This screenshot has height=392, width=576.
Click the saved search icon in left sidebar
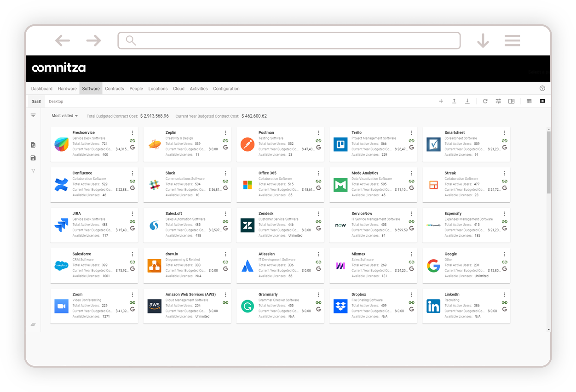[33, 145]
